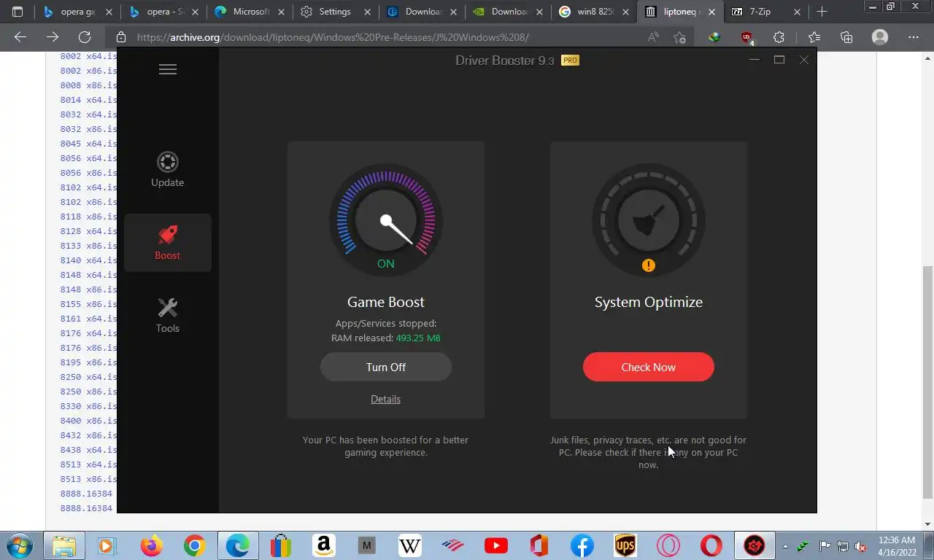Open a new browser tab
This screenshot has width=934, height=560.
tap(822, 12)
